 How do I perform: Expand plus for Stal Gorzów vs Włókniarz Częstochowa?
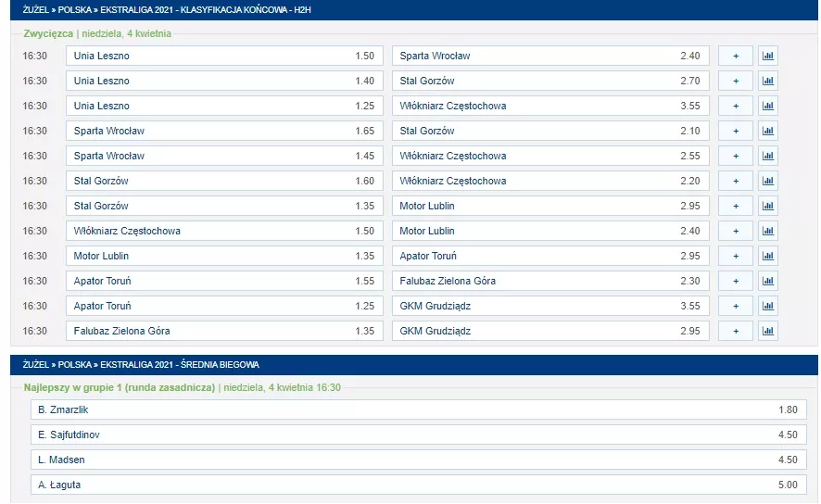point(736,181)
